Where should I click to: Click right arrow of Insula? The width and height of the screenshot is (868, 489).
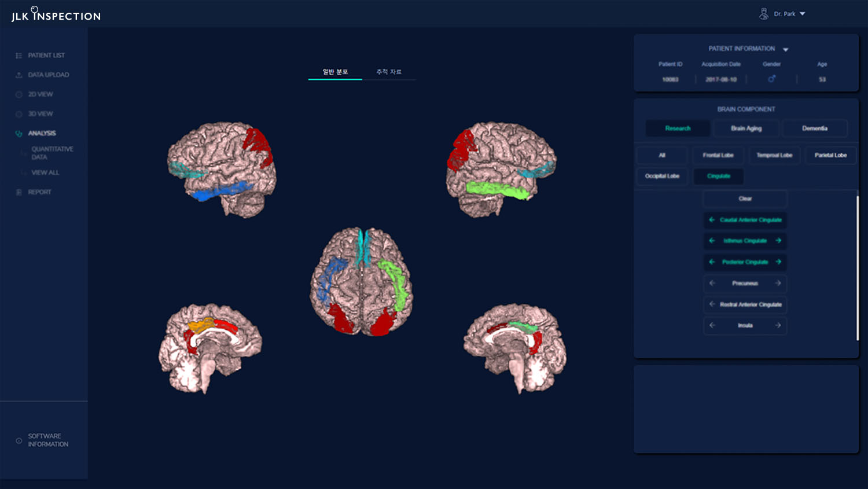(x=778, y=325)
